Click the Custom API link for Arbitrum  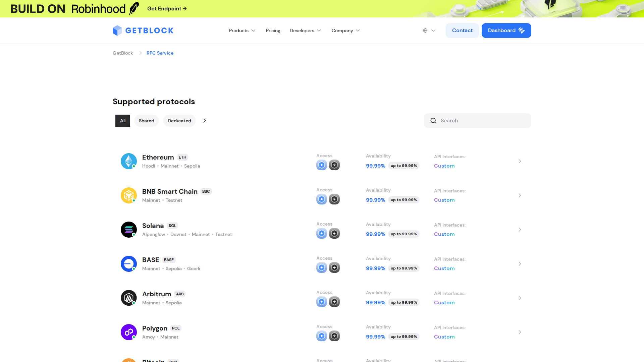[444, 303]
